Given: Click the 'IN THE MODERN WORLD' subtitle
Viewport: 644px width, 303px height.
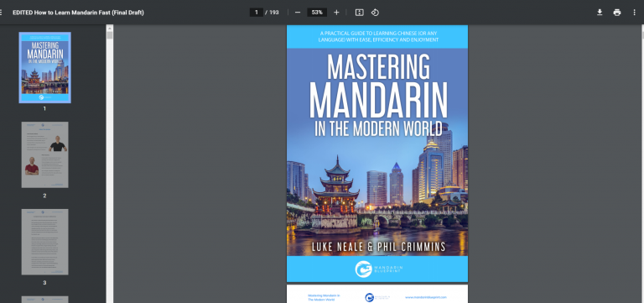Looking at the screenshot, I should [378, 129].
